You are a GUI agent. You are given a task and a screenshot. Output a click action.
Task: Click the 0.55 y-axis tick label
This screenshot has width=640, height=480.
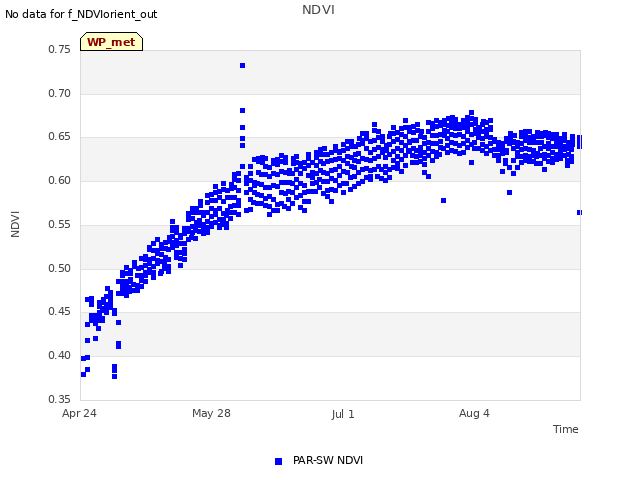(60, 224)
